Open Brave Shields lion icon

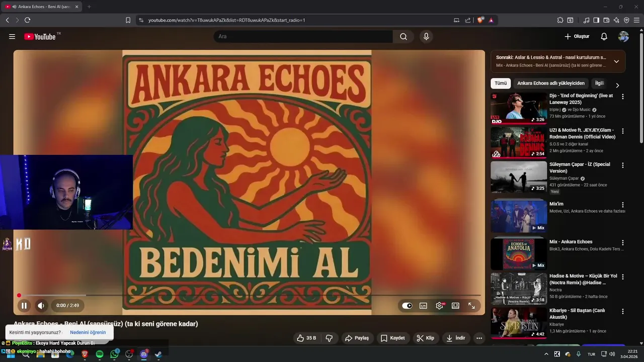tap(480, 20)
